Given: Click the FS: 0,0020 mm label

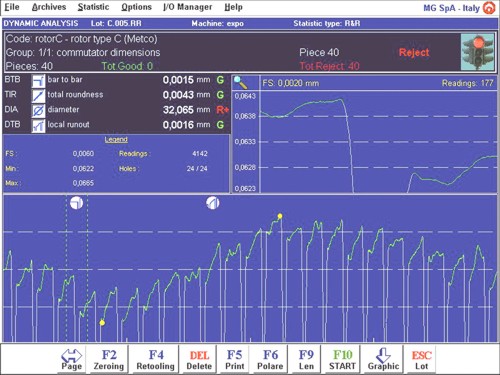Looking at the screenshot, I should (290, 83).
